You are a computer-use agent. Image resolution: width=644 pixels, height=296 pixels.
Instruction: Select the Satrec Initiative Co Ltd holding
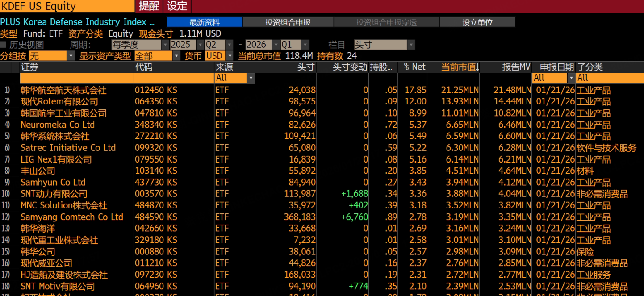click(x=68, y=148)
